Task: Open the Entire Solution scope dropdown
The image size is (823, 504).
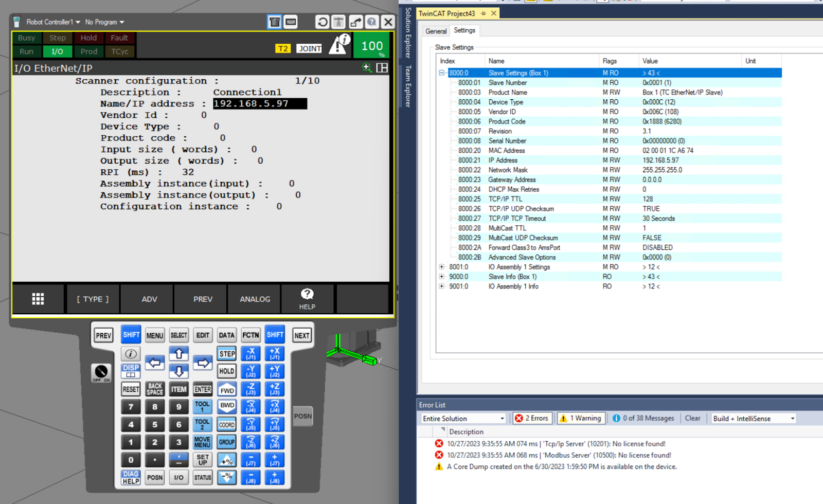Action: [463, 419]
